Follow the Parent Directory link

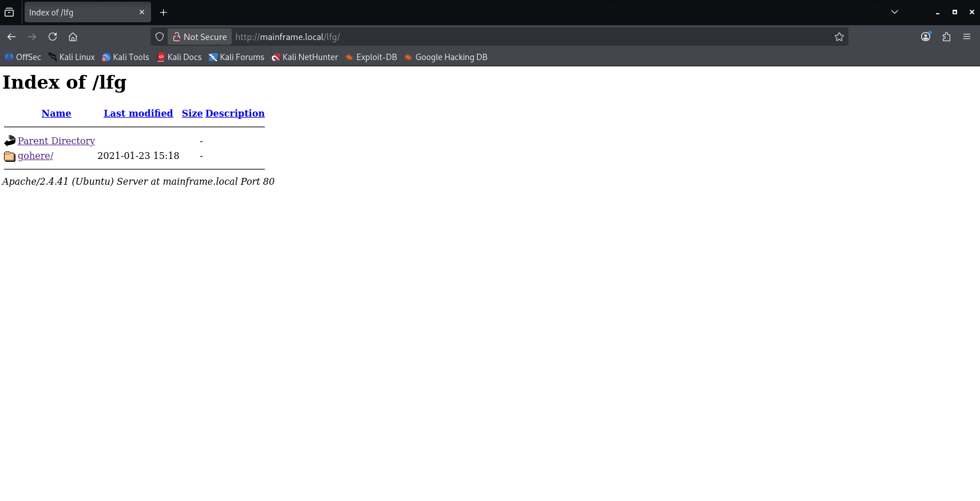coord(56,141)
